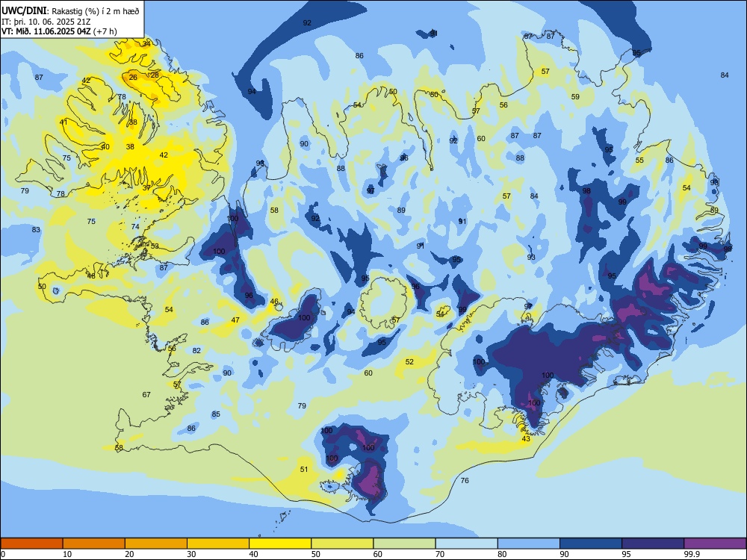Click the legend scale label '99.9'

pos(692,554)
